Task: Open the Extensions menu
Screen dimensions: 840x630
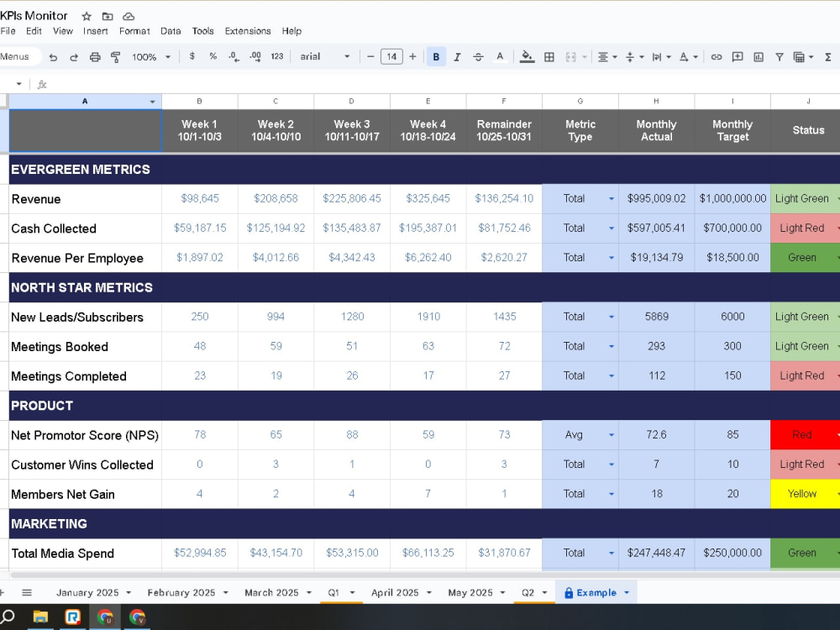Action: 248,31
